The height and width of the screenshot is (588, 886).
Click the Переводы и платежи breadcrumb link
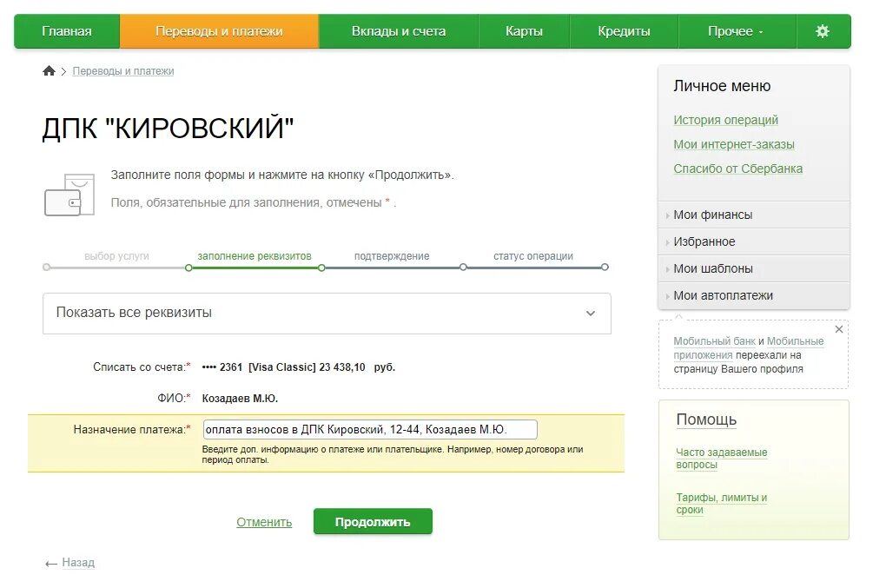(x=123, y=71)
